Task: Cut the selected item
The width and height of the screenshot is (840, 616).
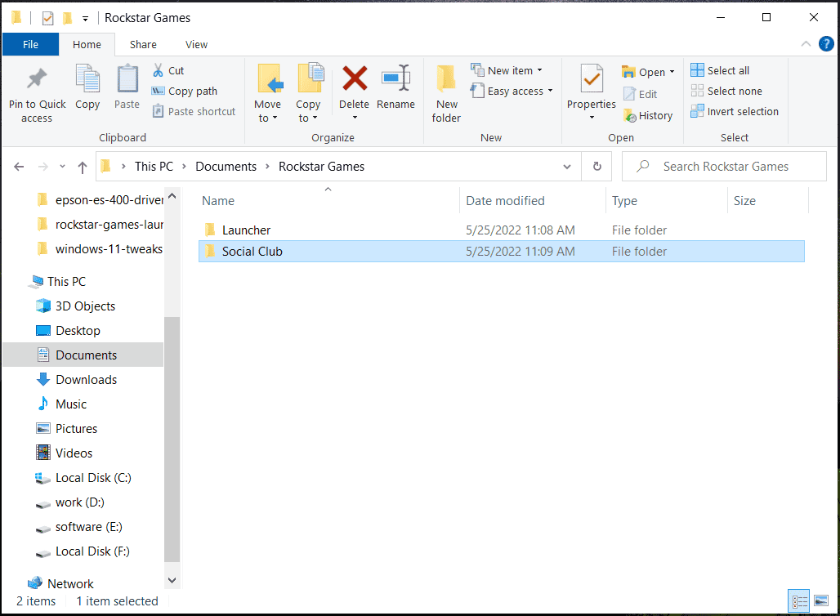Action: 168,71
